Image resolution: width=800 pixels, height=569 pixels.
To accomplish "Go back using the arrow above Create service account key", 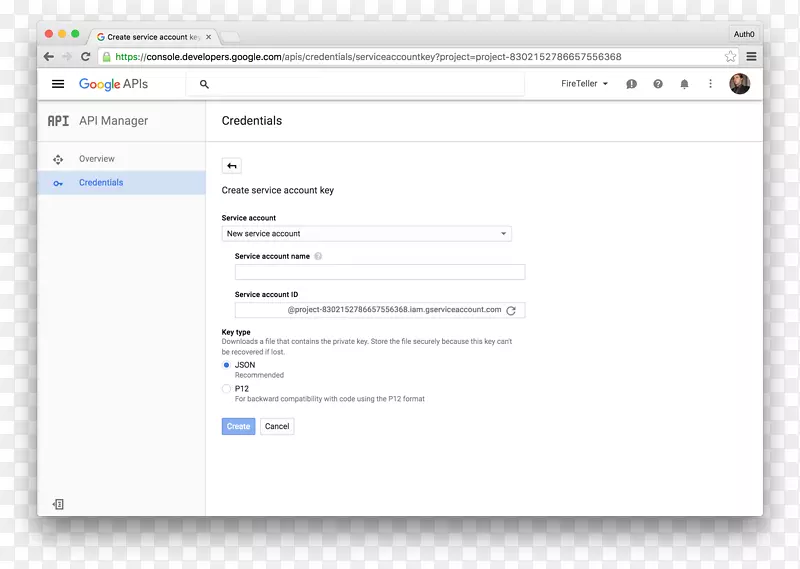I will coord(232,166).
